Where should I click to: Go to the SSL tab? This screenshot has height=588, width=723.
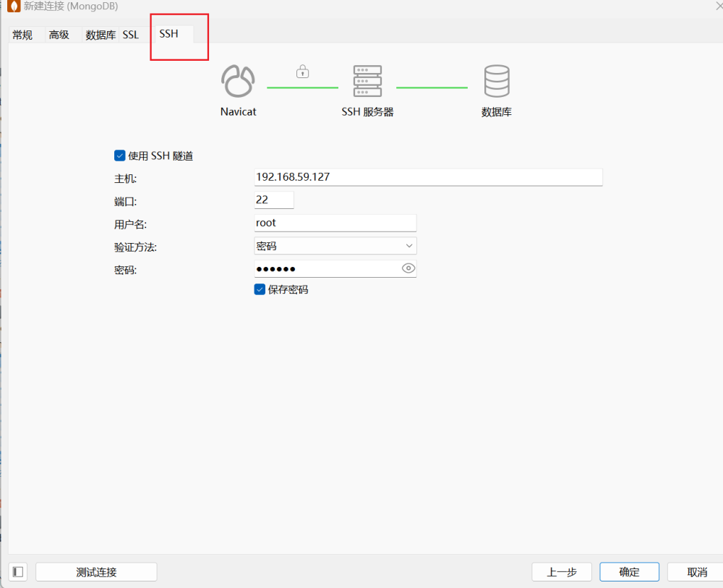(131, 35)
